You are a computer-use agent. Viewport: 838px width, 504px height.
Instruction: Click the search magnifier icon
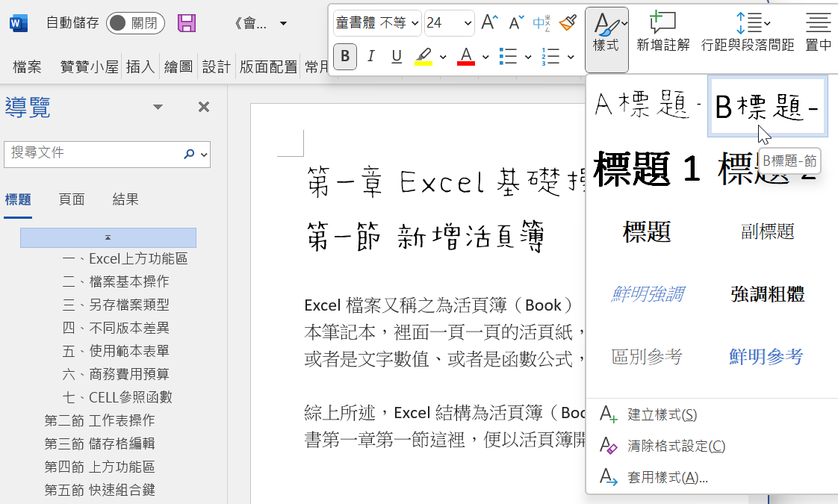pyautogui.click(x=189, y=154)
